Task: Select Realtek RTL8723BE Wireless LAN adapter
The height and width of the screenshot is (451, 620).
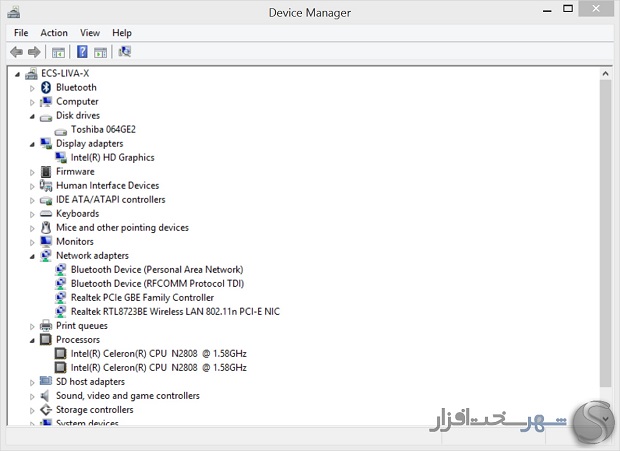Action: (x=175, y=311)
